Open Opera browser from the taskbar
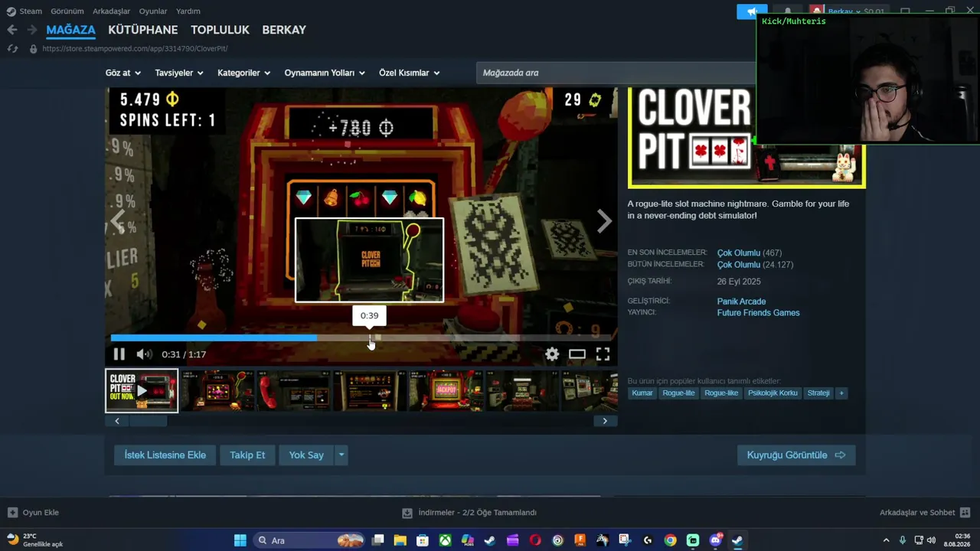This screenshot has width=980, height=551. point(535,540)
